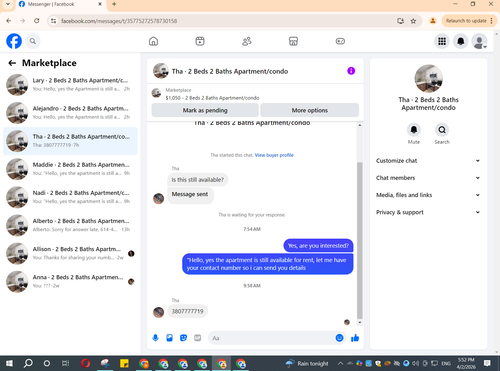500x371 pixels.
Task: Open the tab search dropdown arrow
Action: [x=8, y=4]
